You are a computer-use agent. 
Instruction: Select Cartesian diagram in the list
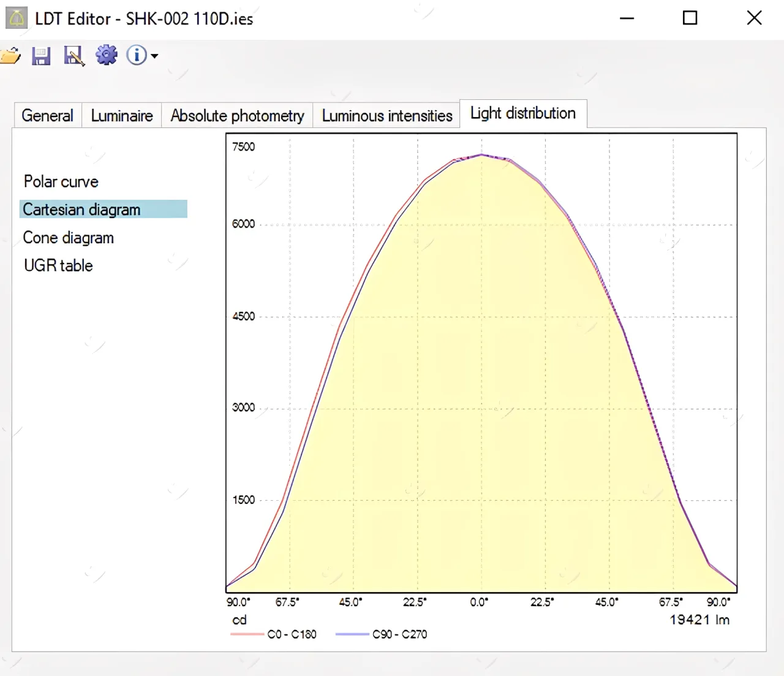81,210
